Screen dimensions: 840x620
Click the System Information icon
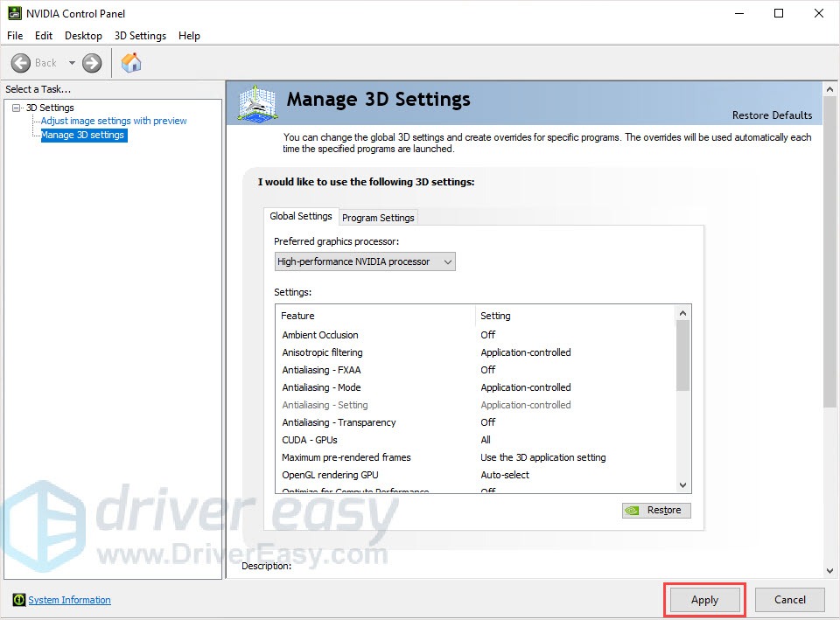pyautogui.click(x=19, y=600)
